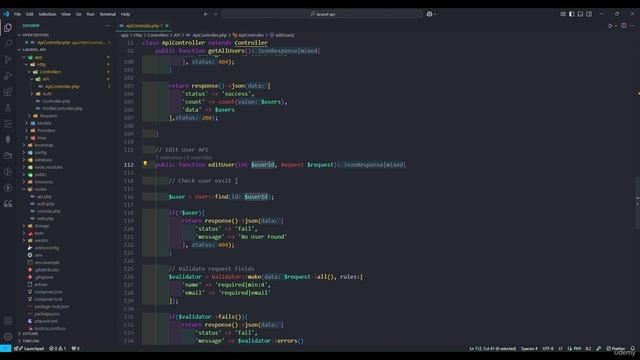Click the editUser symbol in breadcrumb

pos(282,35)
